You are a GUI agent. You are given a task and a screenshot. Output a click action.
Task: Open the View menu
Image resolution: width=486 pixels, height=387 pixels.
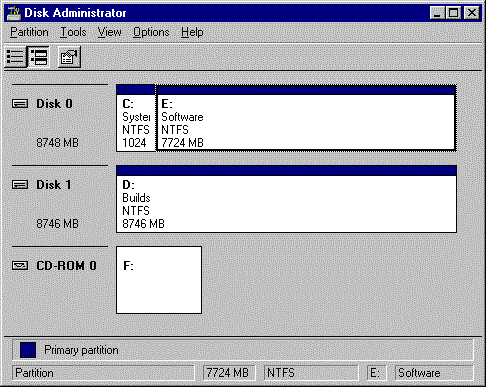pos(109,32)
